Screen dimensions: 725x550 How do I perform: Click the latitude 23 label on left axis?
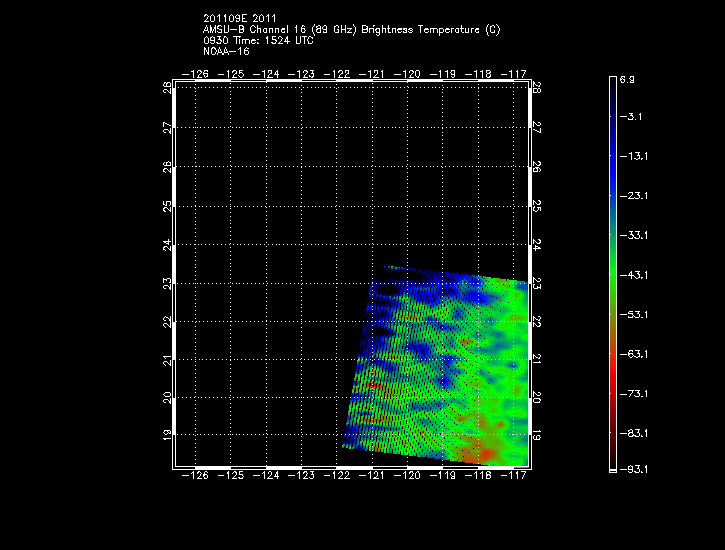point(167,283)
